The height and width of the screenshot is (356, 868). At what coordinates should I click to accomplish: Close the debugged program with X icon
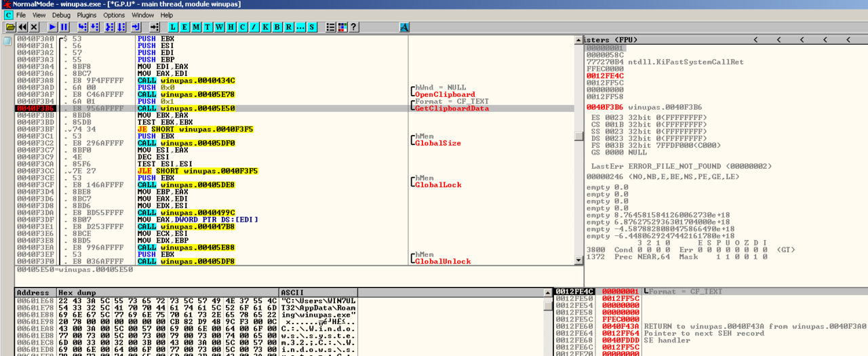(34, 27)
